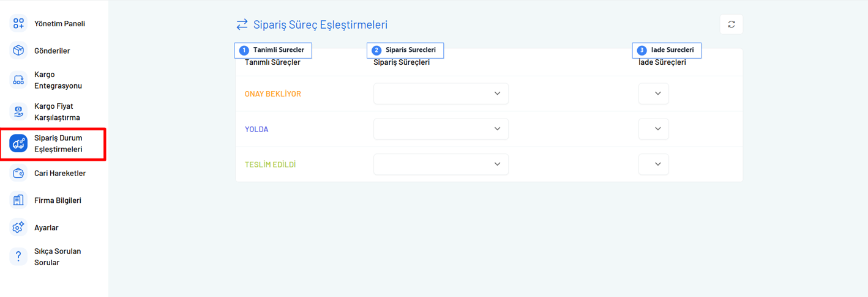Open the Cari Hareketler wallet icon
Viewport: 868px width, 297px height.
(18, 173)
